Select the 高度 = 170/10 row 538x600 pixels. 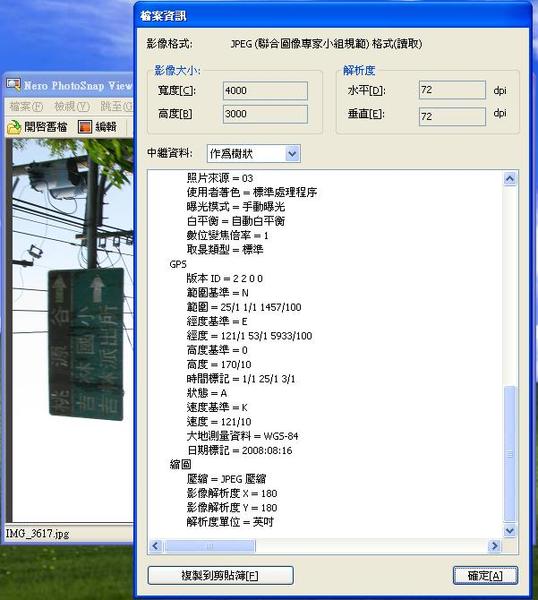tap(219, 365)
